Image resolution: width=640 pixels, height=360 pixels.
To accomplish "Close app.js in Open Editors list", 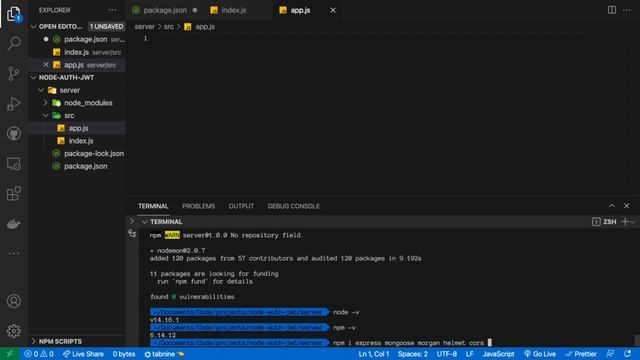I will (x=46, y=64).
